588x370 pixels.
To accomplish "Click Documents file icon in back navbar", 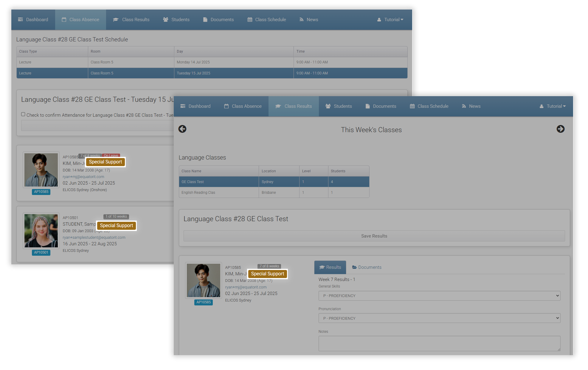I will [x=205, y=20].
